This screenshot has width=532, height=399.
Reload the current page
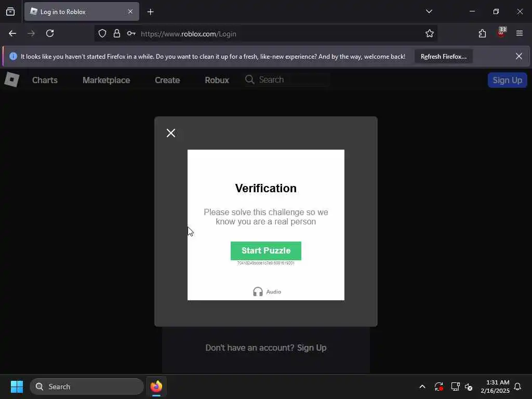pos(50,33)
